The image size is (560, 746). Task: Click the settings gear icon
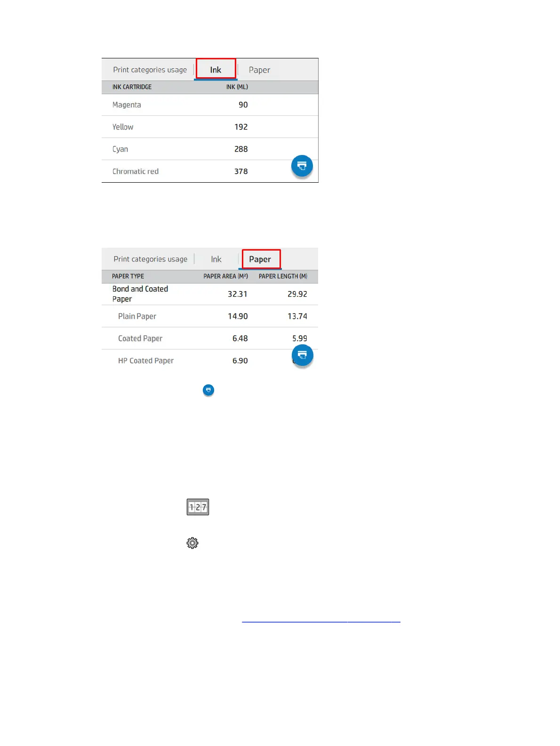coord(192,543)
